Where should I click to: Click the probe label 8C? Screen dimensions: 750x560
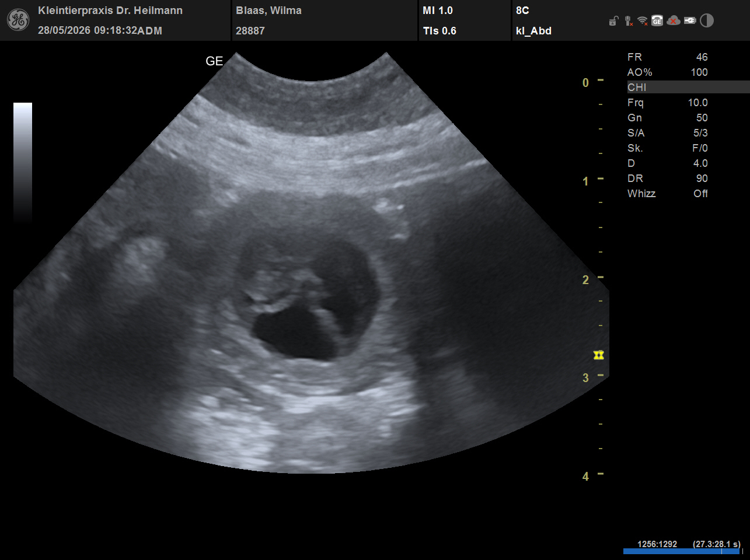(522, 10)
